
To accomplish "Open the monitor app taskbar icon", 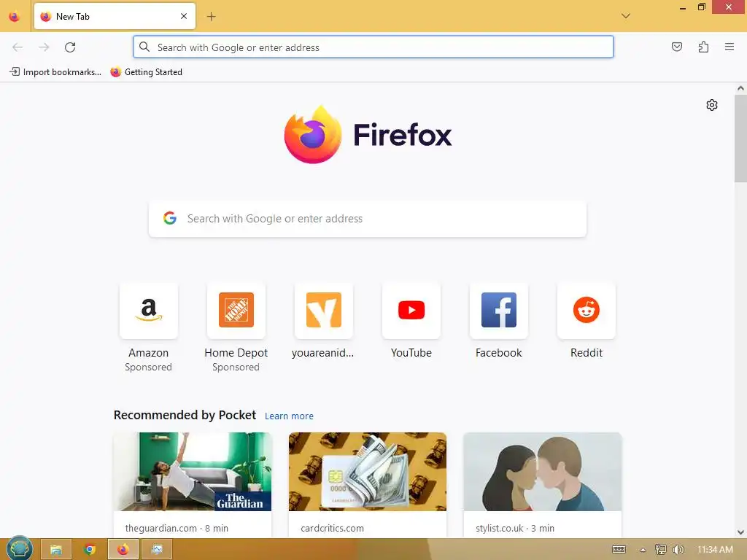I will click(157, 550).
